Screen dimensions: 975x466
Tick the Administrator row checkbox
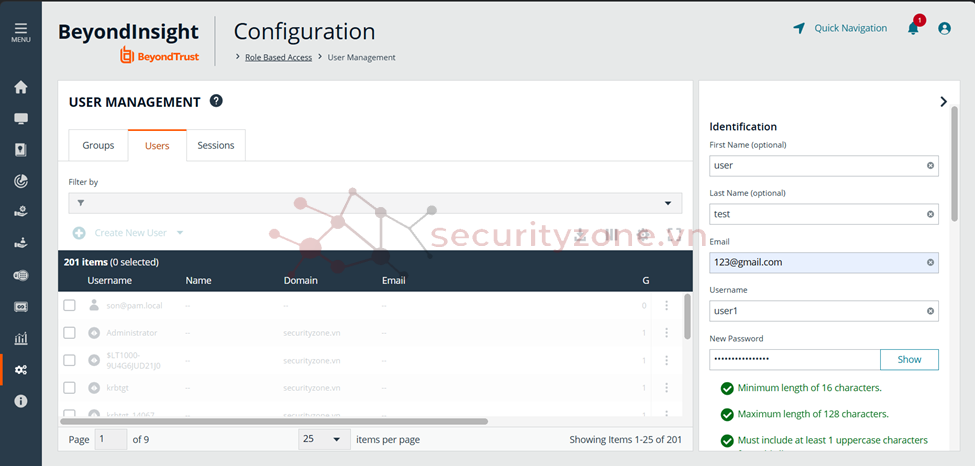click(70, 333)
